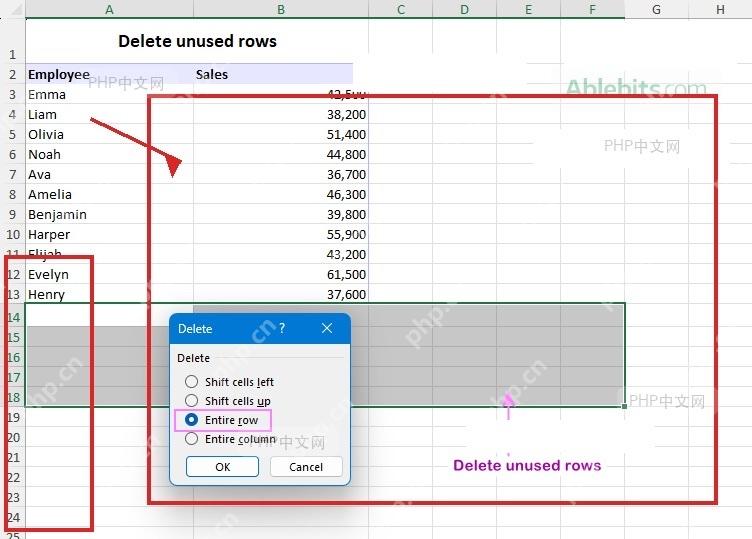Select the Shift cells left radio button
This screenshot has width=752, height=539.
(x=191, y=382)
